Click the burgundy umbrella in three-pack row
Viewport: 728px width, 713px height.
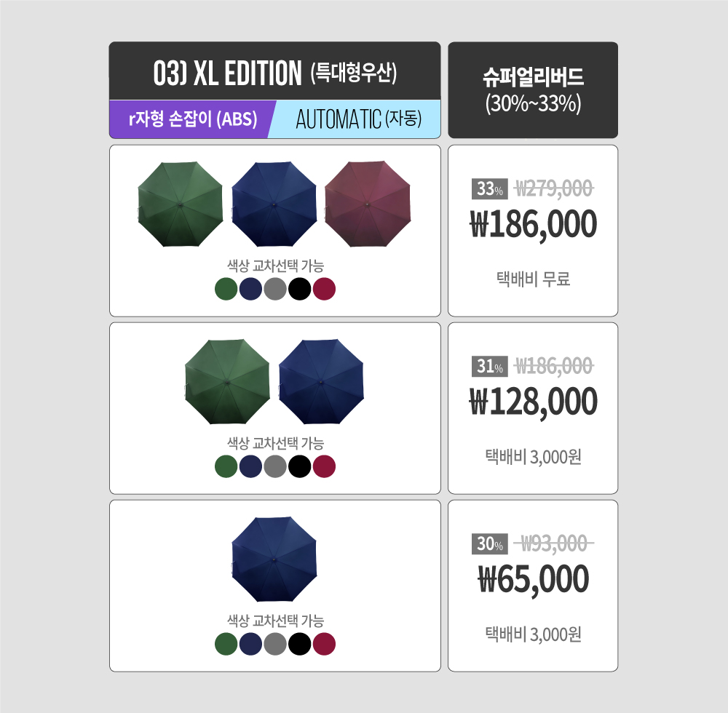click(x=368, y=204)
